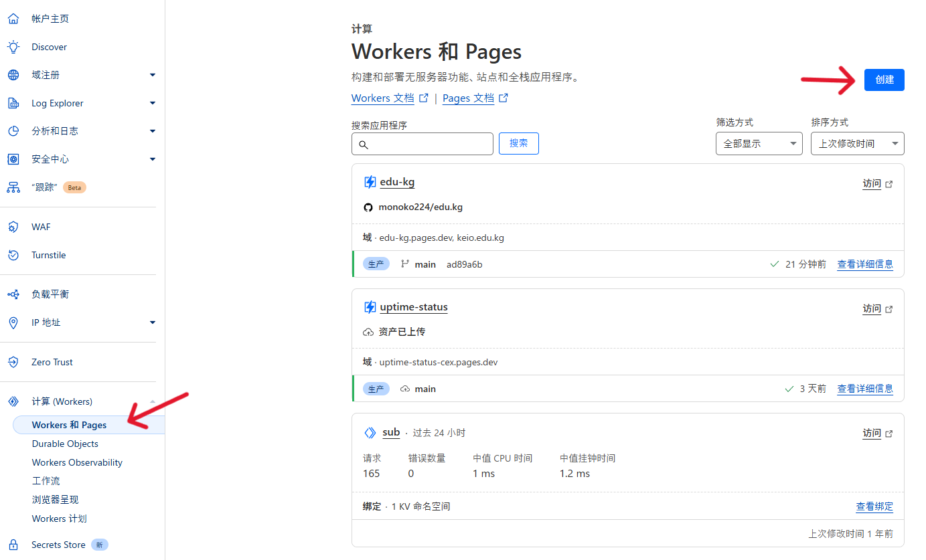Open the 排序方式 上次修改时间 dropdown
This screenshot has width=926, height=560.
tap(857, 144)
